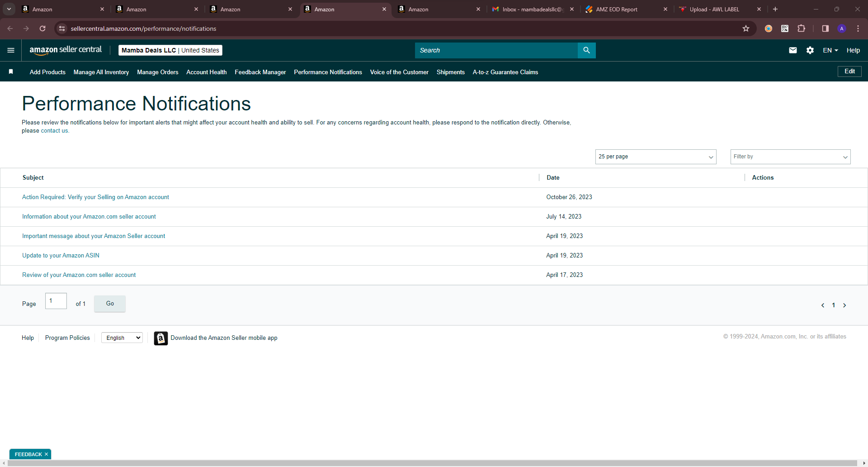Click the horizontal scrollbar at the bottom
This screenshot has height=467, width=868.
pyautogui.click(x=433, y=463)
